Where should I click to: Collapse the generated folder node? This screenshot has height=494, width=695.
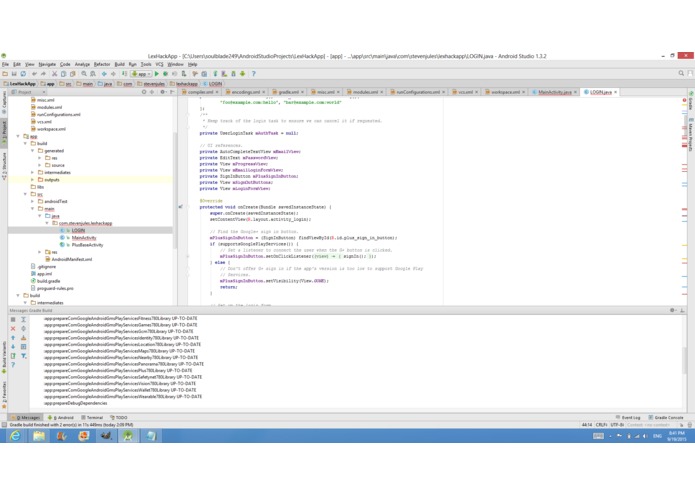[32, 151]
